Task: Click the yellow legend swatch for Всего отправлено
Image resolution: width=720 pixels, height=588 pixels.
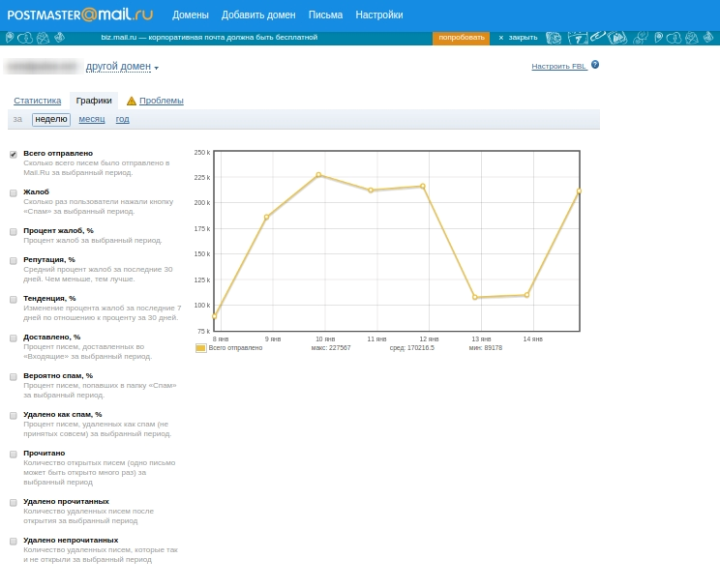Action: click(200, 347)
